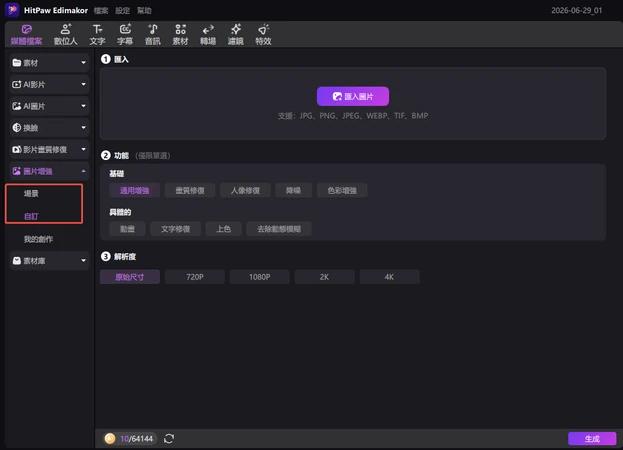The height and width of the screenshot is (450, 623).
Task: Choose the 原始尺寸 original size resolution
Action: click(130, 277)
